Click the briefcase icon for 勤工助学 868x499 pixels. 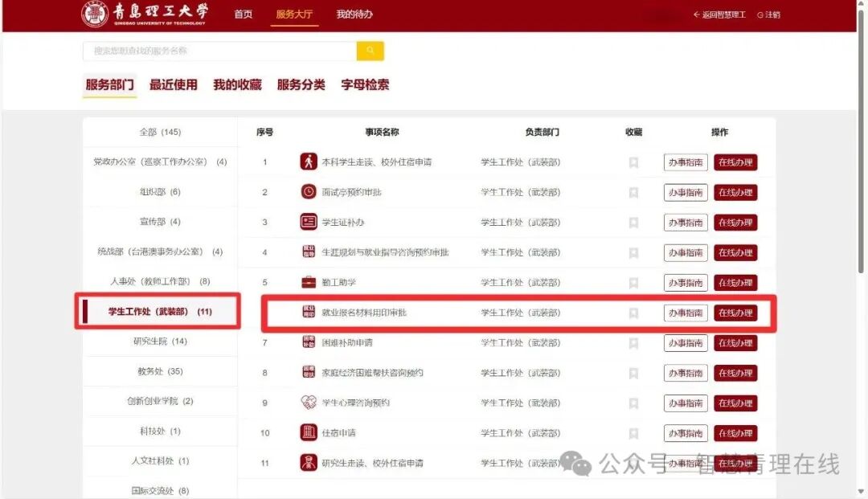coord(309,282)
